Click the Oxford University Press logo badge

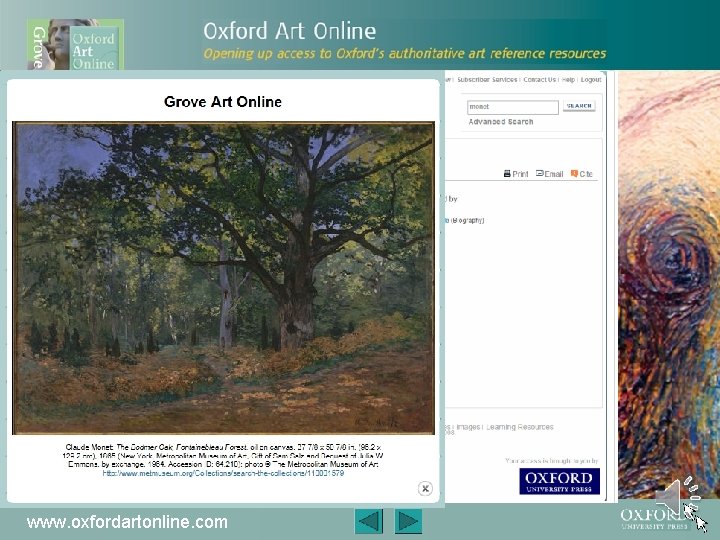click(x=559, y=481)
